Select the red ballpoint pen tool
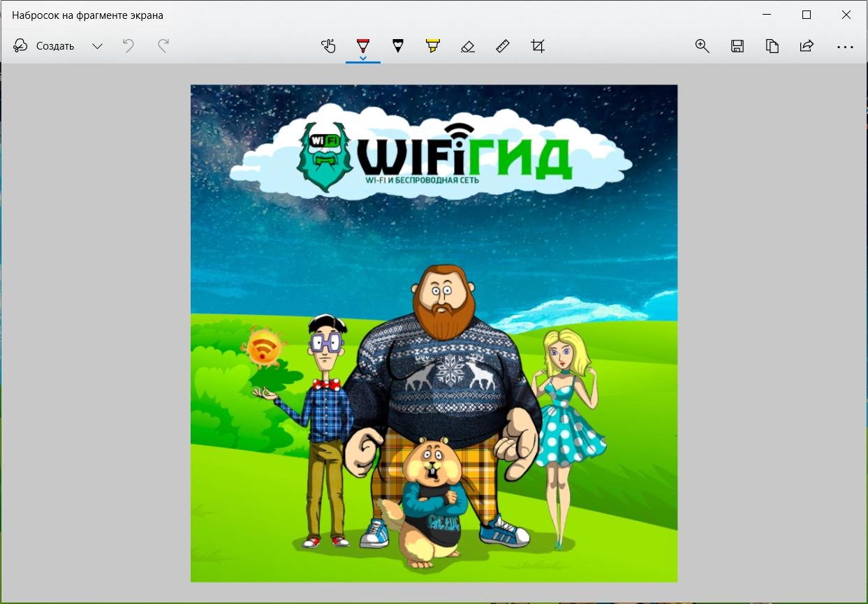The width and height of the screenshot is (868, 604). pyautogui.click(x=363, y=45)
